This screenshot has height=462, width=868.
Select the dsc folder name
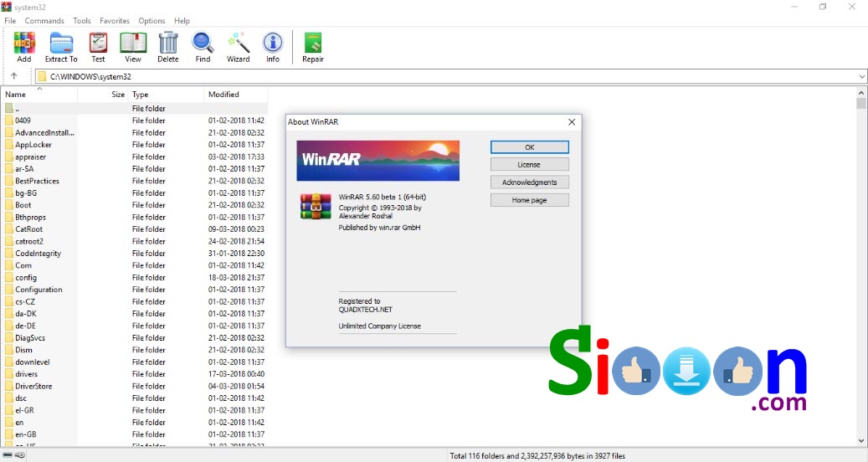coord(21,398)
